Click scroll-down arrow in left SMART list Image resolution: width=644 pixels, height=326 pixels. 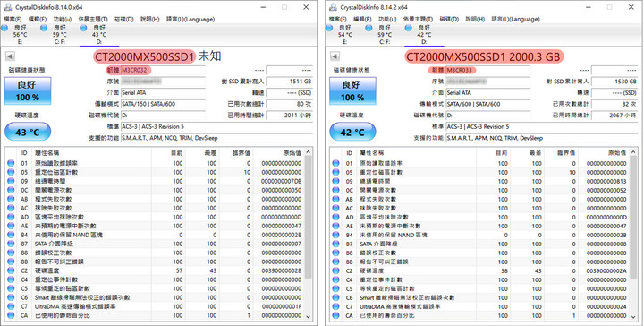coord(309,316)
